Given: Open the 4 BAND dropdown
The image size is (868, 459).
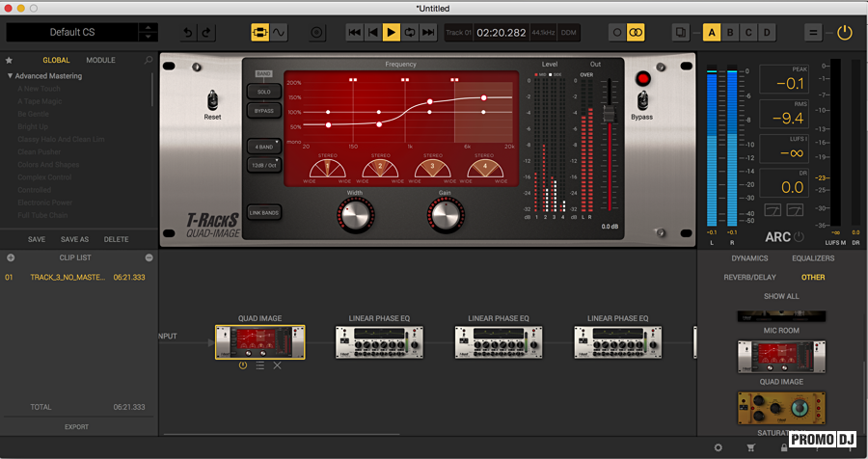Looking at the screenshot, I should tap(264, 147).
